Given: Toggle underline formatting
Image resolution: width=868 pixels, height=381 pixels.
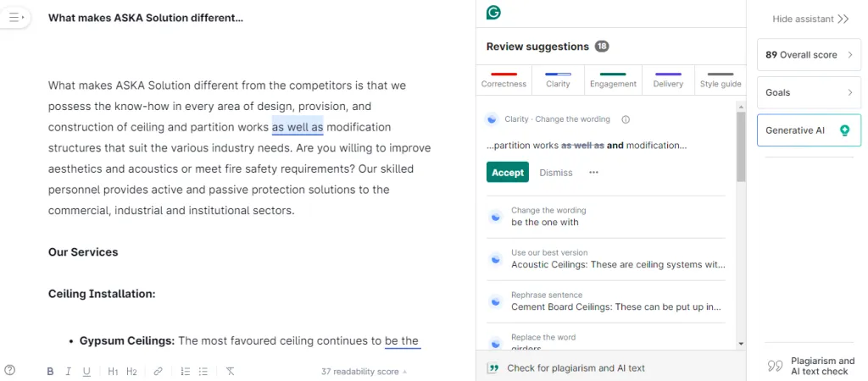Looking at the screenshot, I should pyautogui.click(x=87, y=372).
